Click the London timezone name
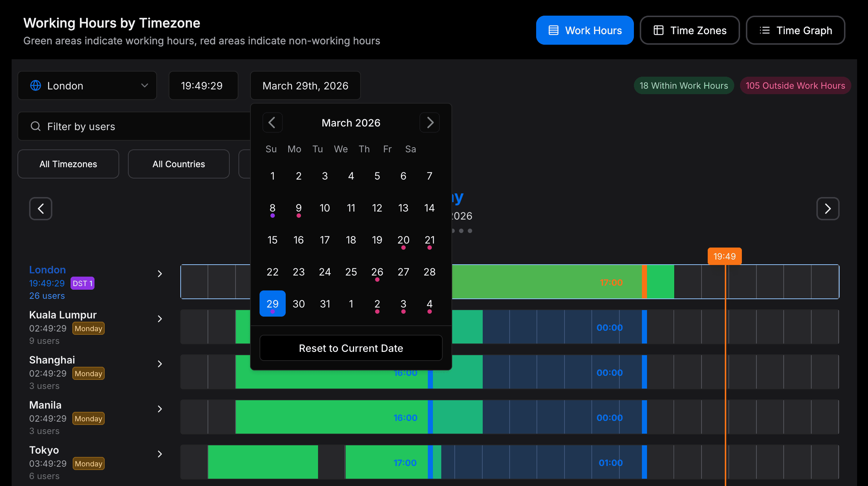This screenshot has width=868, height=486. coord(48,270)
